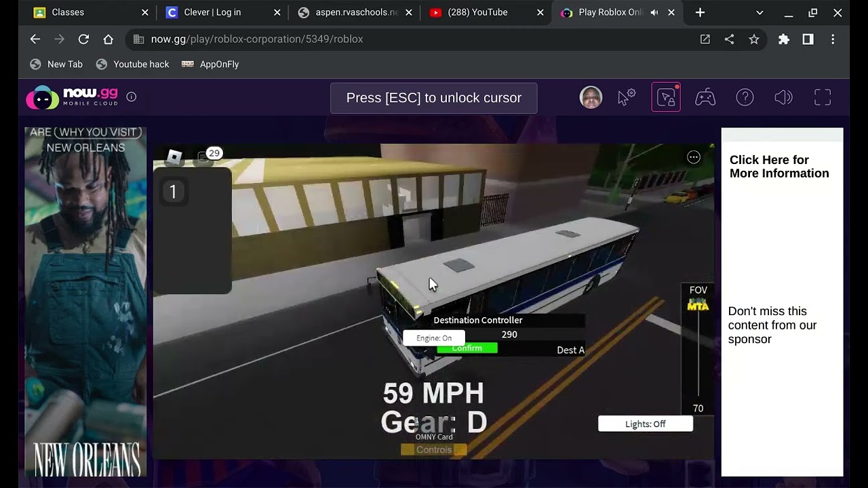The image size is (868, 488).
Task: Mute the Roblox tab audio icon
Action: [x=654, y=12]
